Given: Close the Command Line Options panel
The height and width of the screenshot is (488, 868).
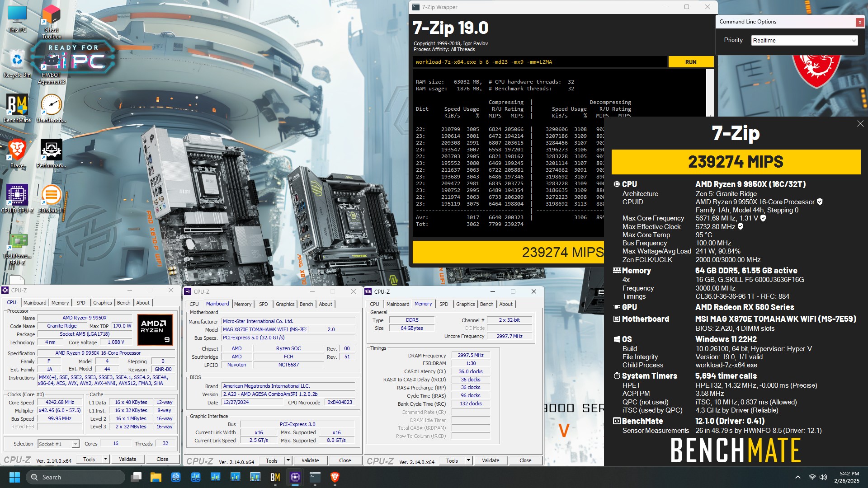Looking at the screenshot, I should pos(859,22).
